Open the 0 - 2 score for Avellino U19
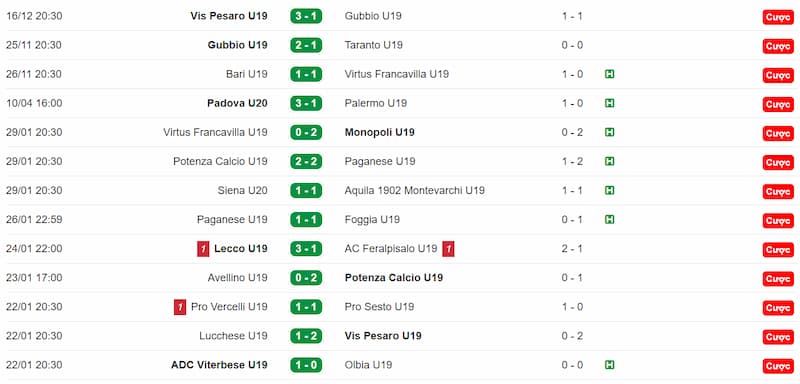The width and height of the screenshot is (800, 384). tap(306, 278)
